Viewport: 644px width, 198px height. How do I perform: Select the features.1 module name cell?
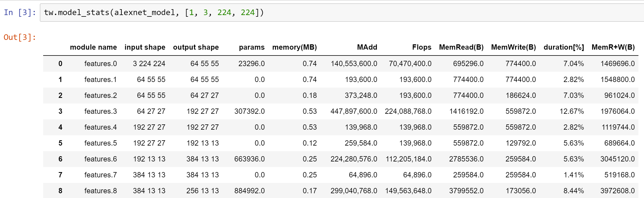point(101,79)
